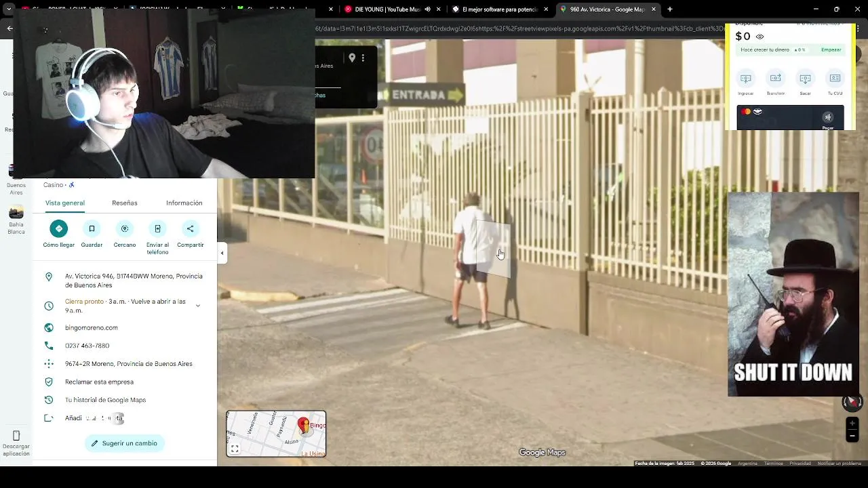Search nearby with Cercano icon
The height and width of the screenshot is (488, 868).
[x=125, y=229]
